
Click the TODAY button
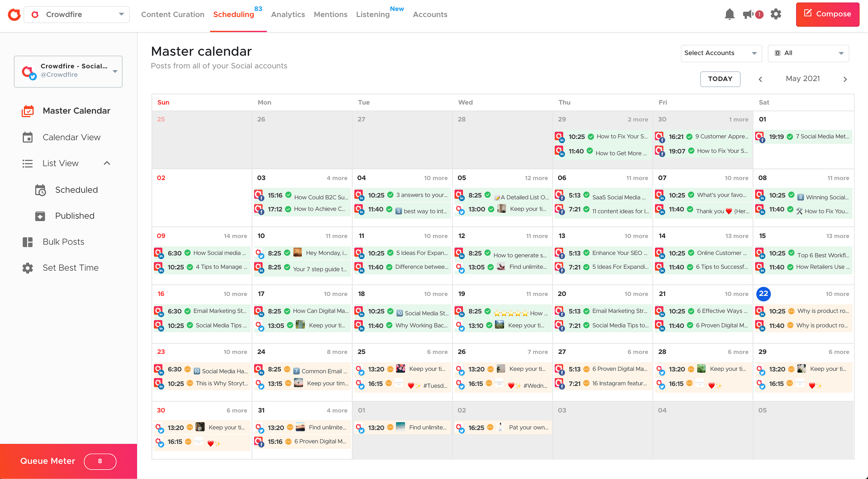point(720,79)
